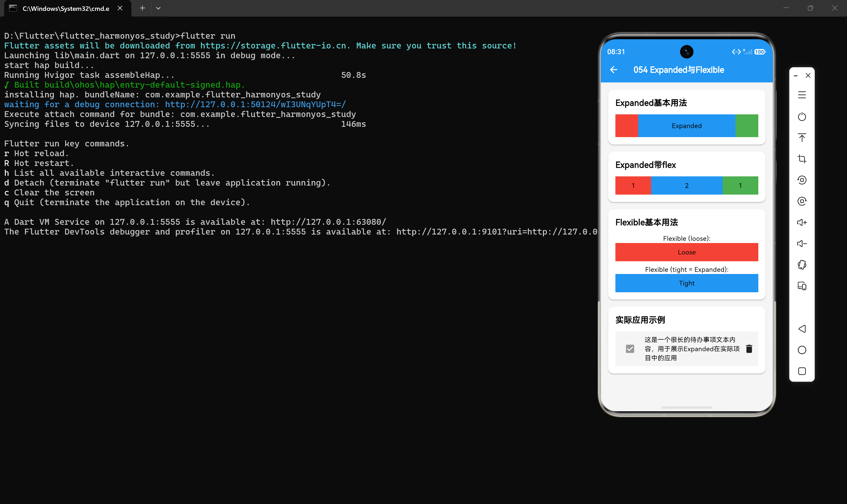Add a new terminal tab
This screenshot has height=504, width=847.
point(142,8)
